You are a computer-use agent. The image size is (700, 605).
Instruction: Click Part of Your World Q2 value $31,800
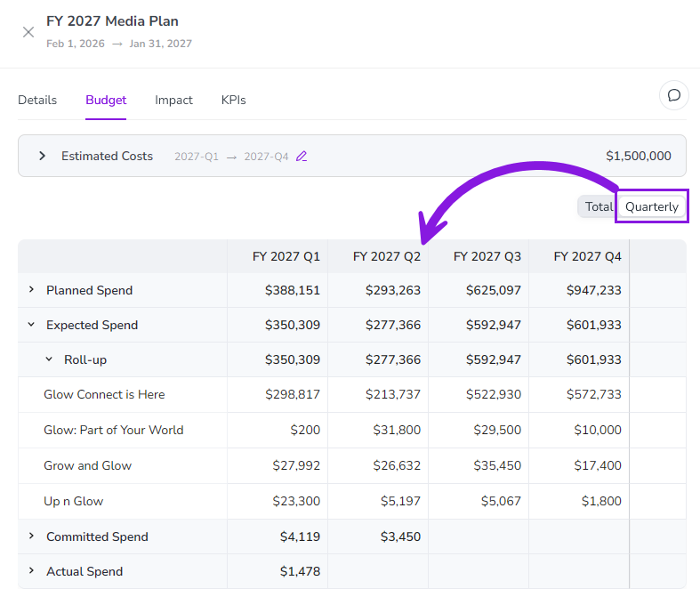click(397, 430)
